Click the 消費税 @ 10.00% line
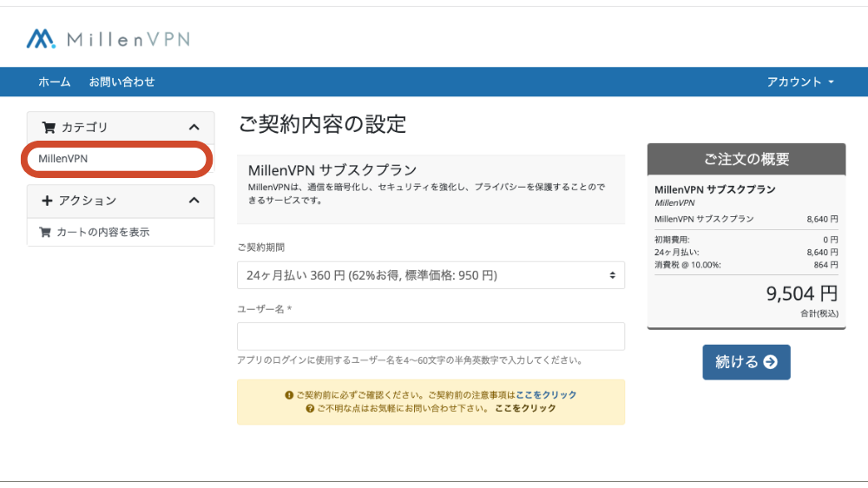Image resolution: width=868 pixels, height=488 pixels. click(x=746, y=265)
